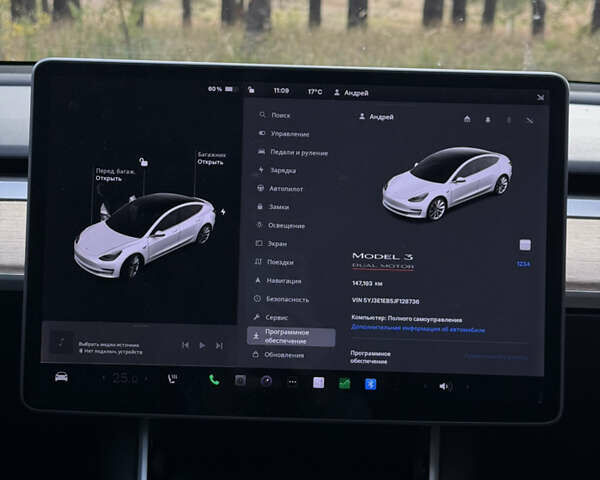Viewport: 600px width, 480px height.
Task: Open Дополнительная информация об автомобиле link
Action: [418, 328]
